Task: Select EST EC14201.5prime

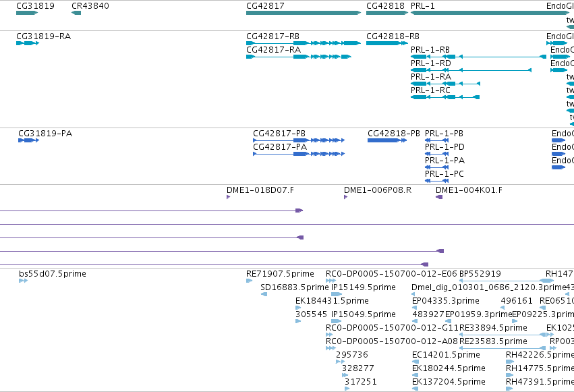Action: 446,356
